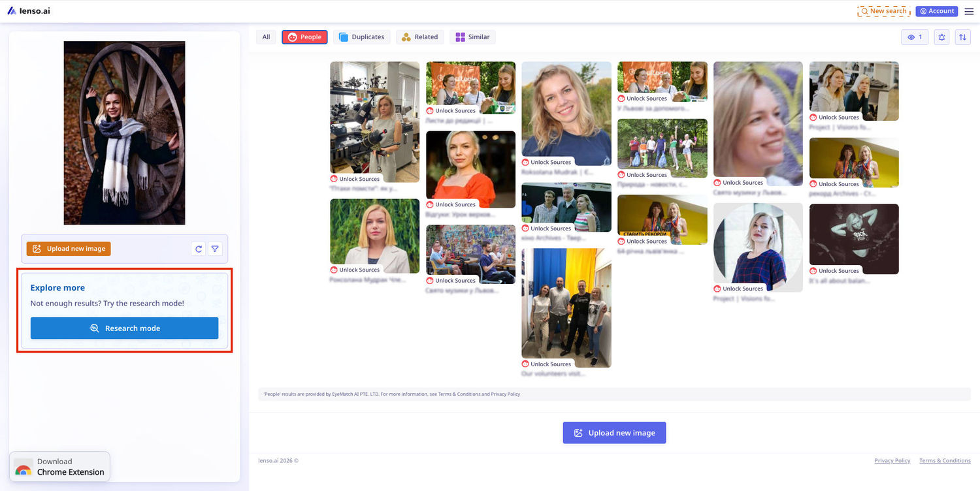Open search alerts via the bell icon
Image resolution: width=980 pixels, height=491 pixels.
pyautogui.click(x=941, y=37)
